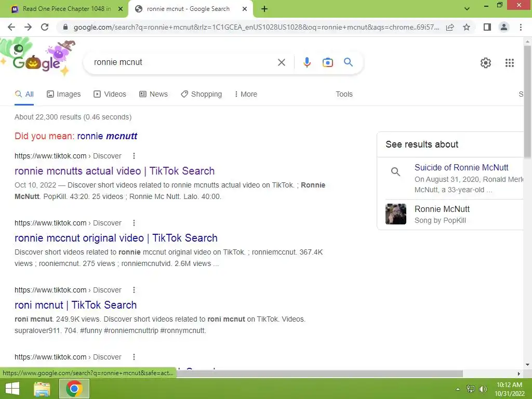Screen dimensions: 532x399
Task: Open options for the ronnie mccnut original video result
Action: 134,223
